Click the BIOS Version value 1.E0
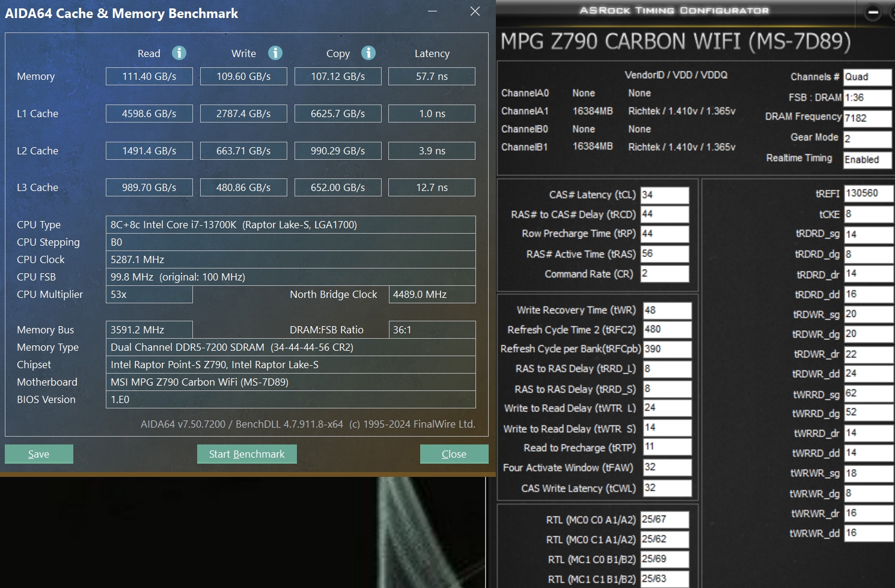Screen dimensions: 895x588 click(291, 399)
